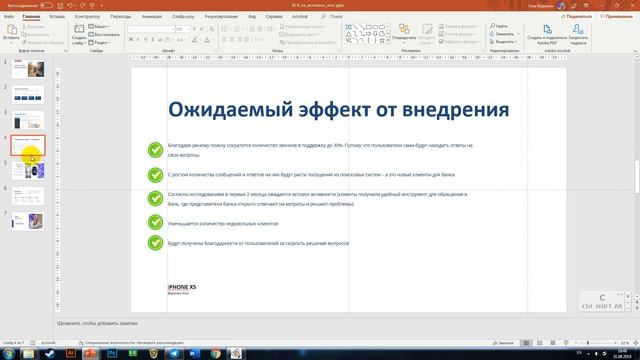This screenshot has width=640, height=360.
Task: Open the Упорядочить arrange dropdown
Action: coord(404,34)
